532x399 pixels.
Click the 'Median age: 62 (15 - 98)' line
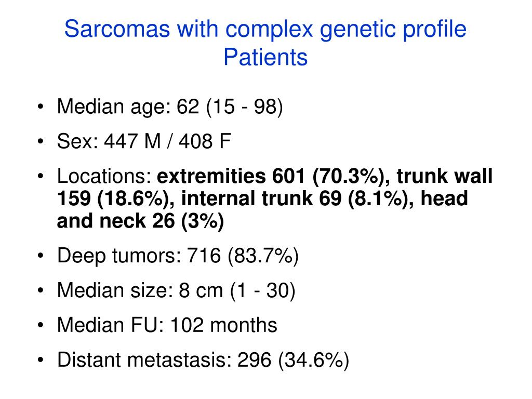[x=170, y=107]
